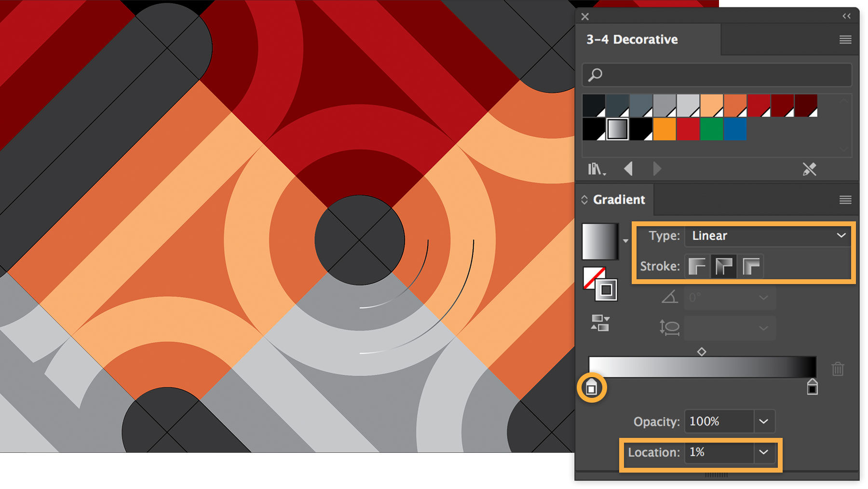Open the Opacity dropdown

[x=764, y=421]
